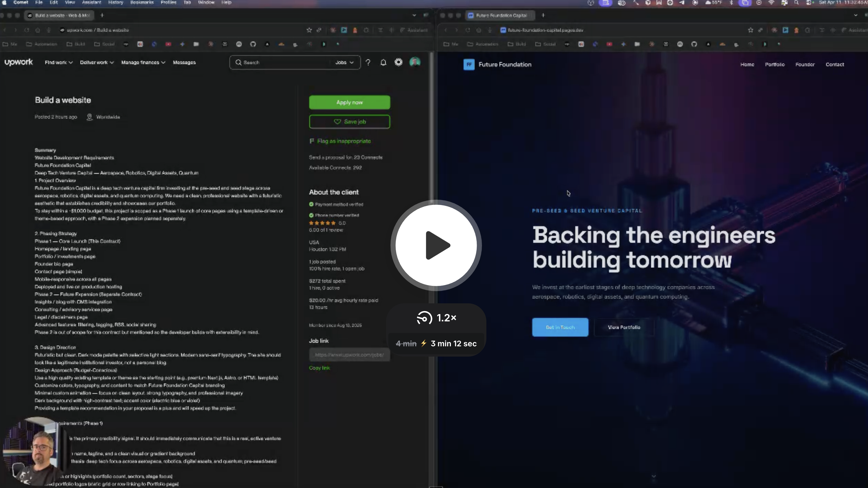This screenshot has height=488, width=868.
Task: Open a new tab in the Upwork window
Action: 102,15
